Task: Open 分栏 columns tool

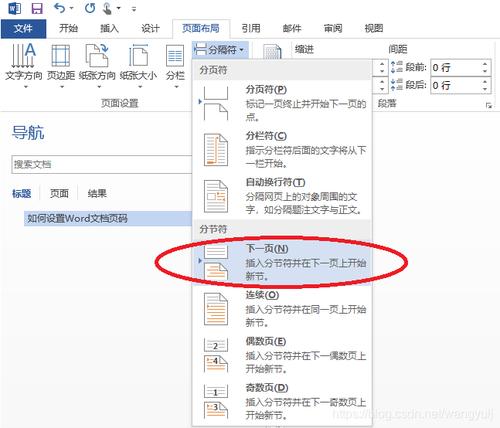Action: 175,62
